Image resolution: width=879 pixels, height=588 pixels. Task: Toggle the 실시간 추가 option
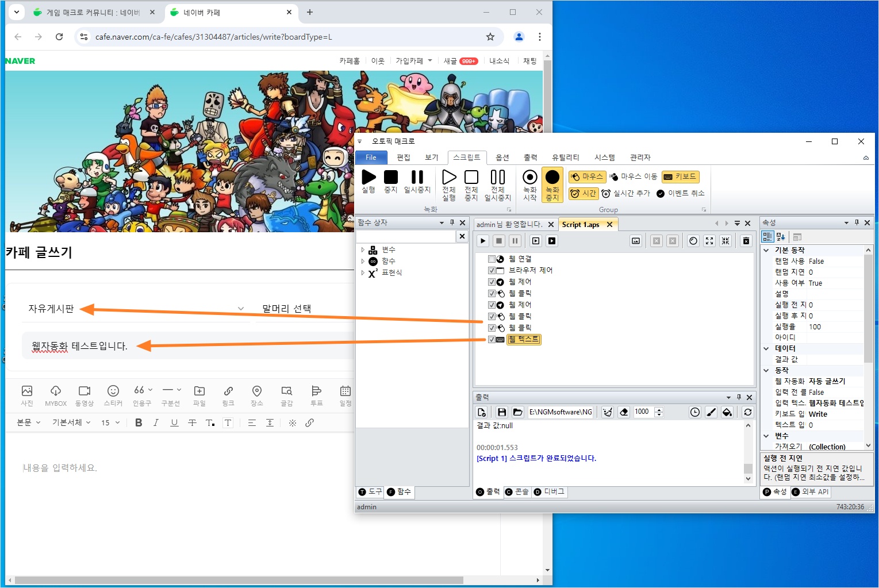(x=626, y=193)
